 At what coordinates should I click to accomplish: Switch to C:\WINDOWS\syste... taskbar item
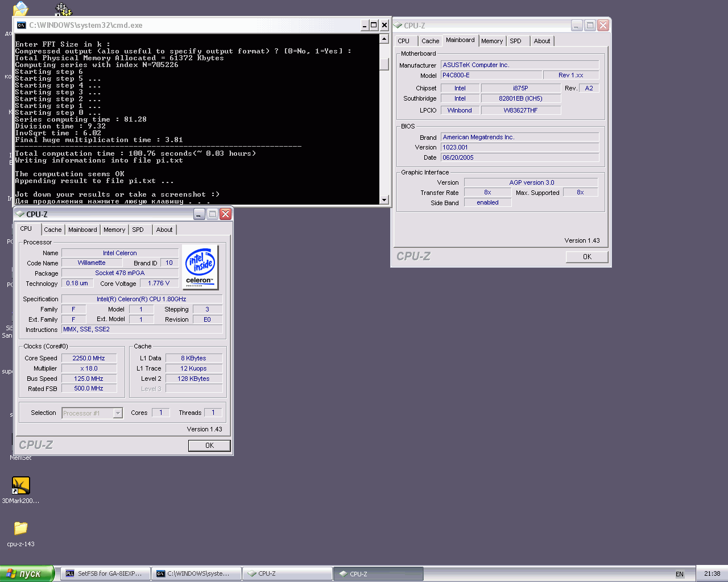(x=196, y=573)
